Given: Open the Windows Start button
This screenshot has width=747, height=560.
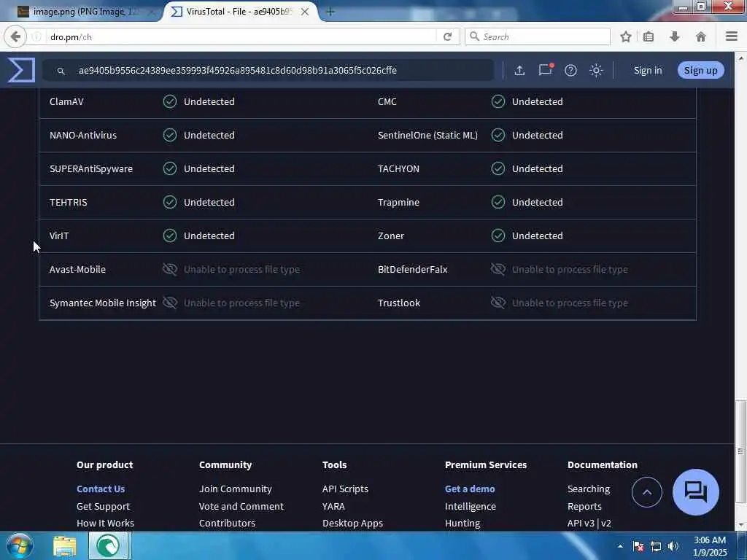Looking at the screenshot, I should pyautogui.click(x=20, y=545).
